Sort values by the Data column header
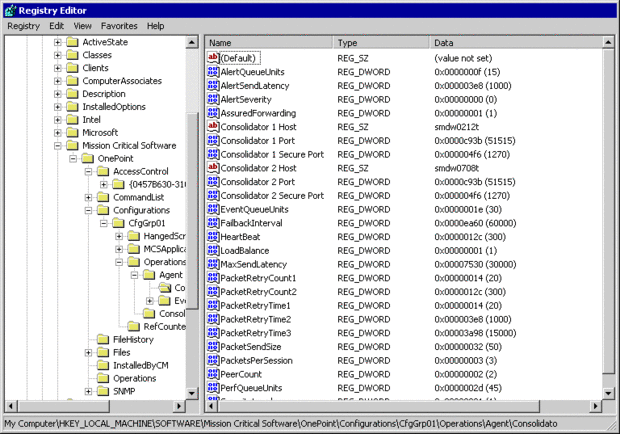 point(516,43)
